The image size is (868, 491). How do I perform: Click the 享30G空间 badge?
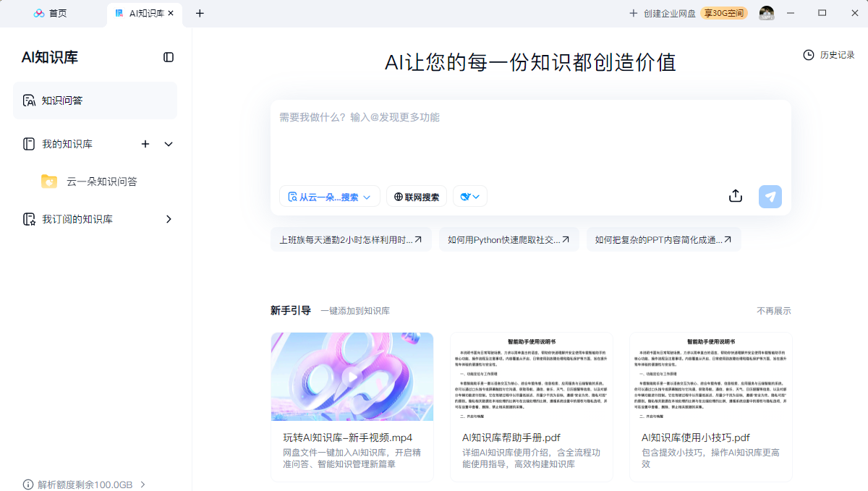point(723,13)
